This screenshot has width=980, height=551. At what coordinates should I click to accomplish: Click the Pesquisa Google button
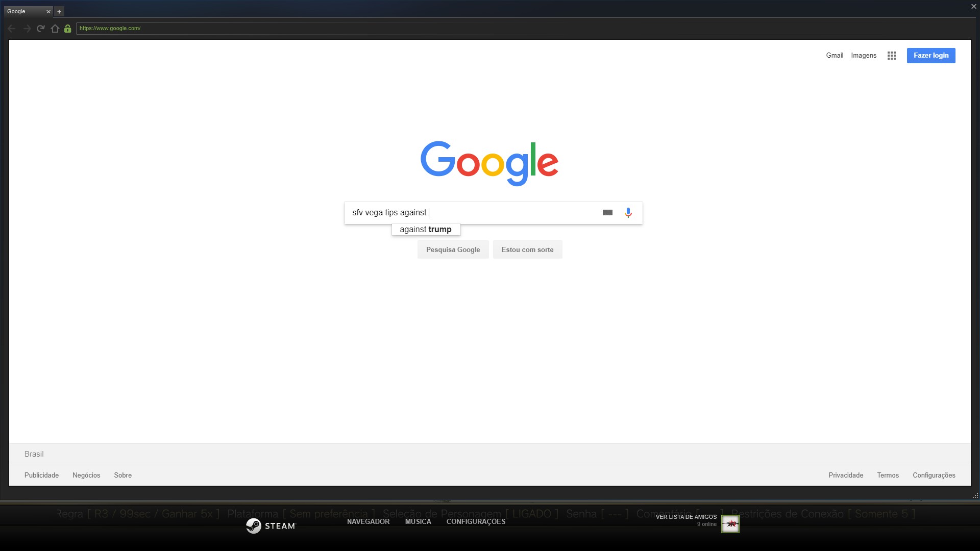coord(453,249)
